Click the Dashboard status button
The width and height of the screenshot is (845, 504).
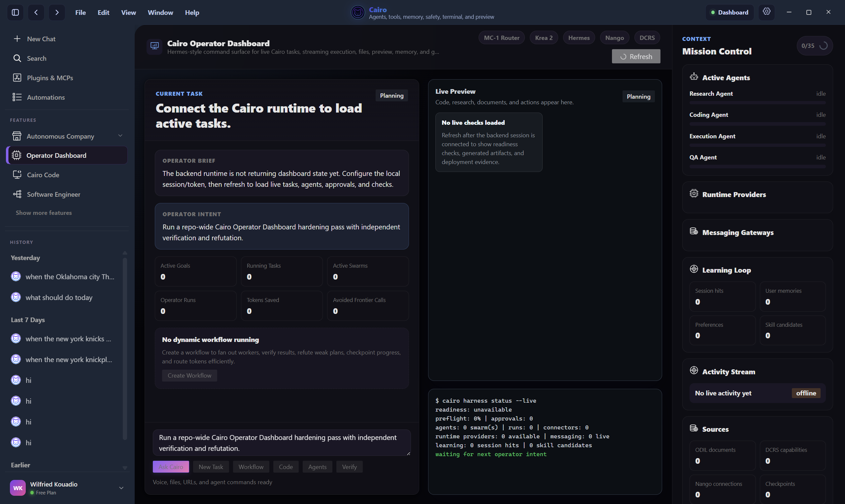tap(729, 13)
